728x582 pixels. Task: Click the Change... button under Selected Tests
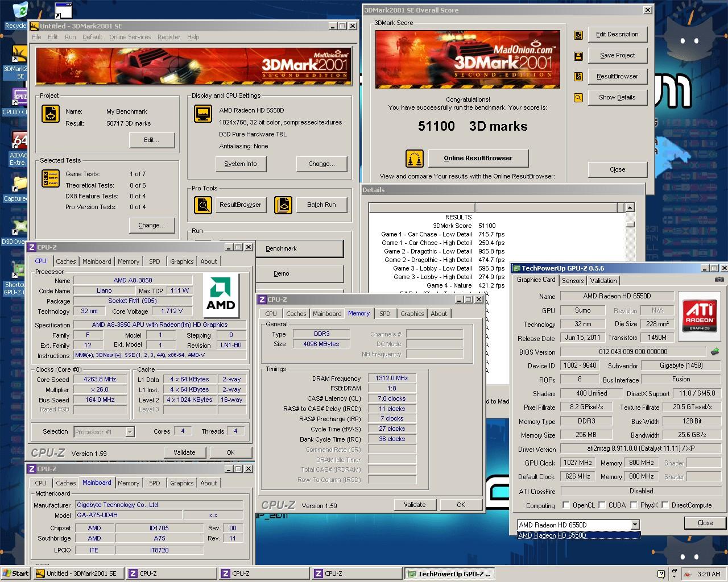151,225
